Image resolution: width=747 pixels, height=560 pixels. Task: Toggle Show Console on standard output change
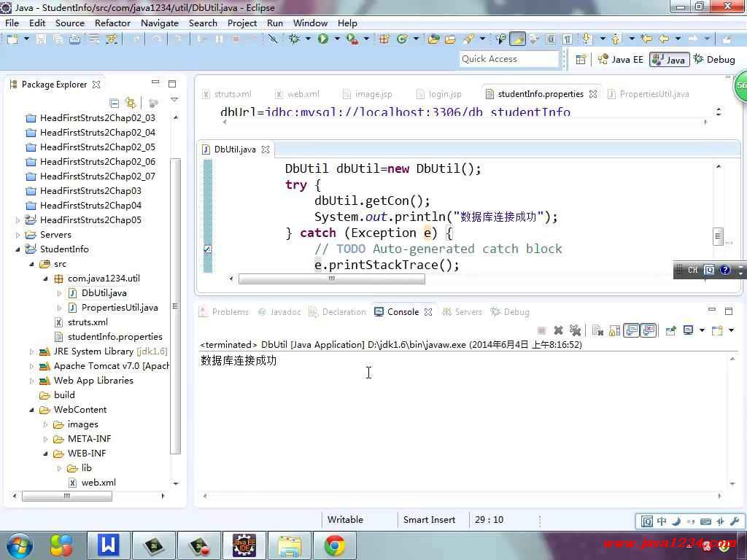(x=632, y=330)
